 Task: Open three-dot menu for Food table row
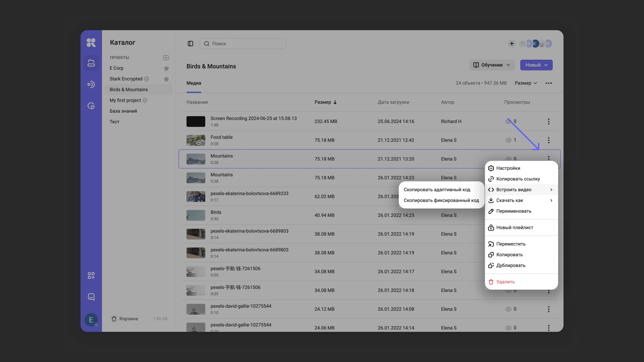(549, 140)
